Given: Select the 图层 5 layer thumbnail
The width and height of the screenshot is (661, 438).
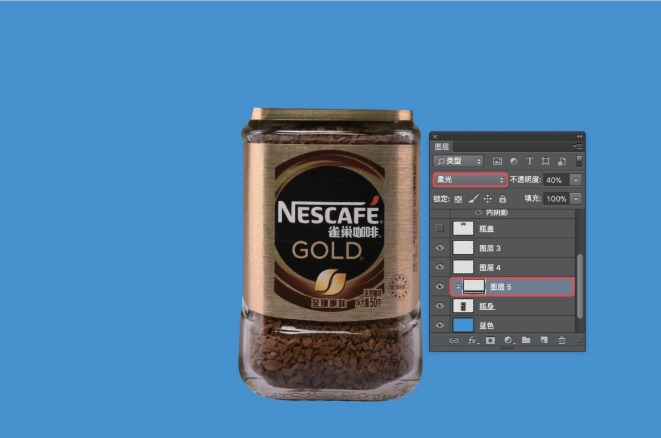Looking at the screenshot, I should click(474, 287).
